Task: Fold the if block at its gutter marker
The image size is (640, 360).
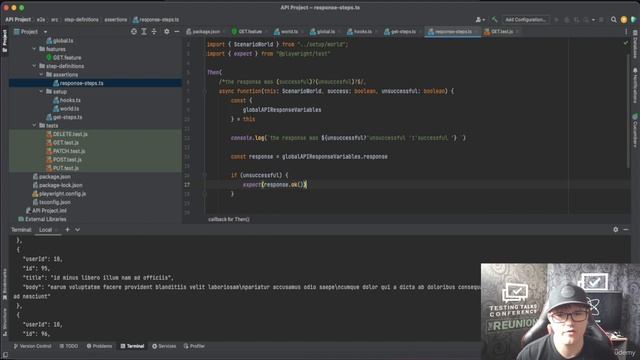Action: point(204,175)
